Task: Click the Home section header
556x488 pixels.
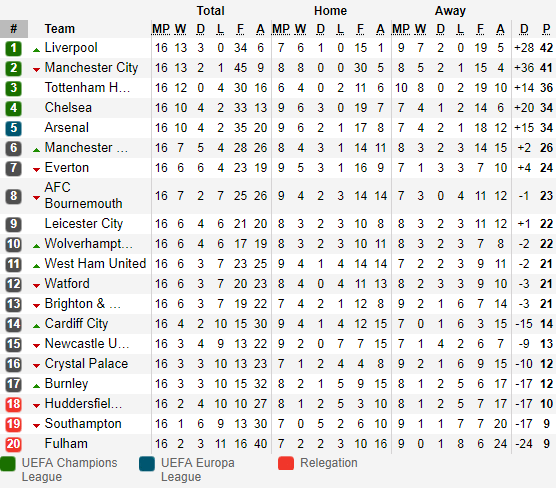Action: [330, 11]
